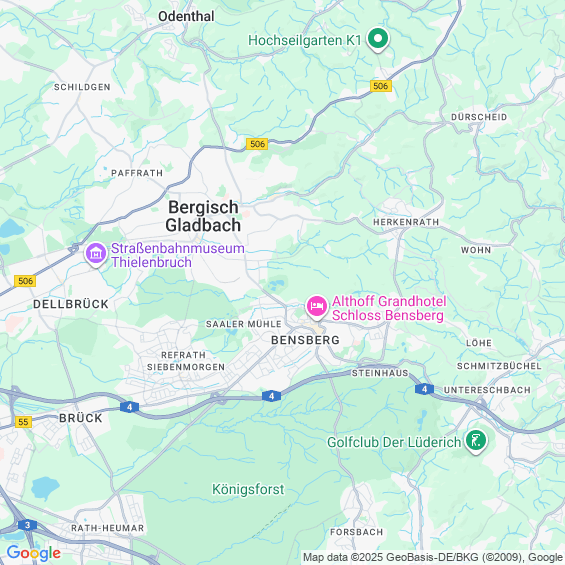Click the Dellbrück district label
The image size is (565, 565).
point(71,304)
